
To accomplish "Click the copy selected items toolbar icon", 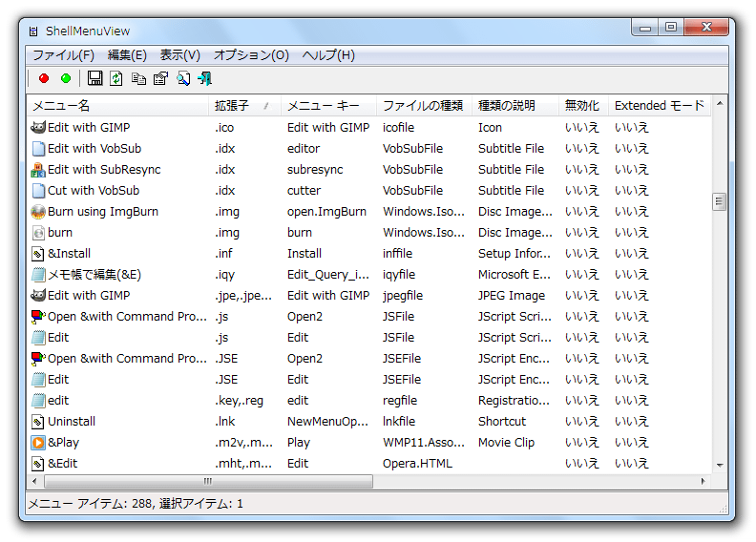I will coord(138,78).
